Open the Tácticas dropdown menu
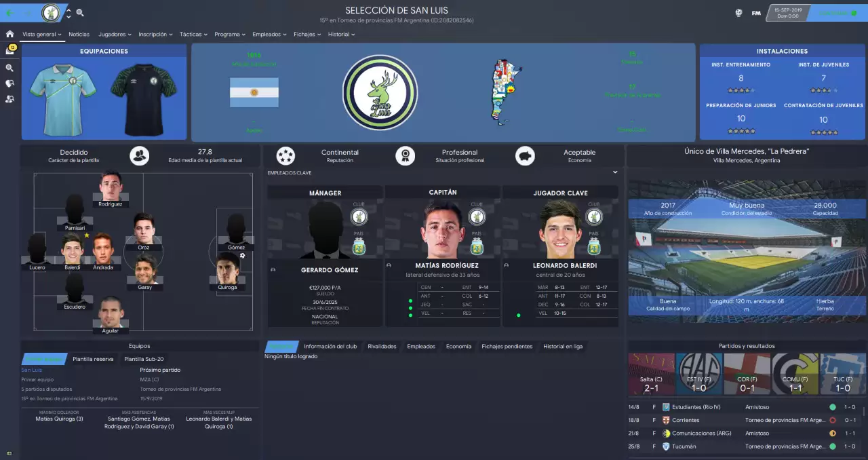The height and width of the screenshot is (460, 868). (194, 34)
